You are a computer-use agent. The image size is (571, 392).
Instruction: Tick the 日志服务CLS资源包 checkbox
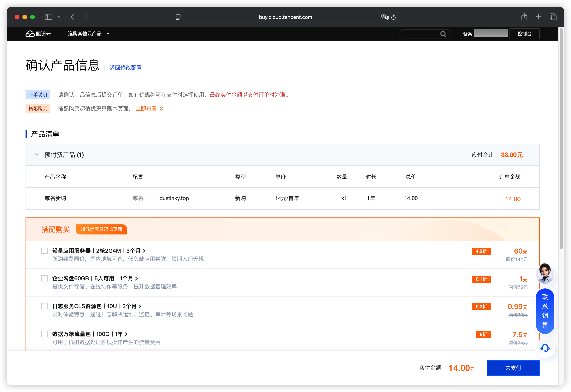coord(44,306)
